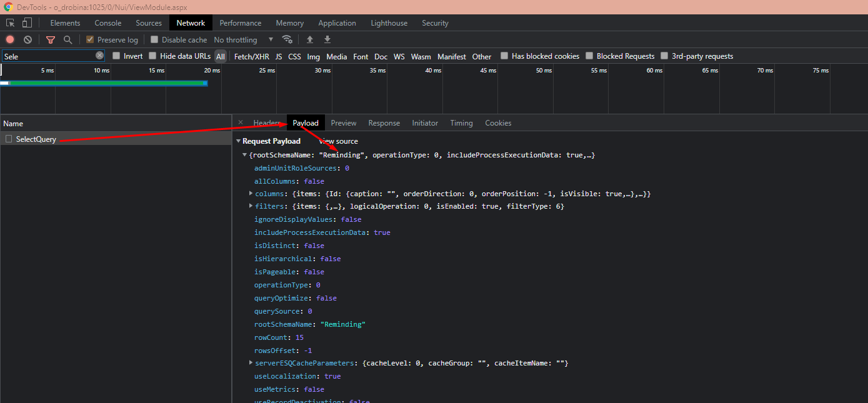Select the SelectQuery request row

coord(116,139)
